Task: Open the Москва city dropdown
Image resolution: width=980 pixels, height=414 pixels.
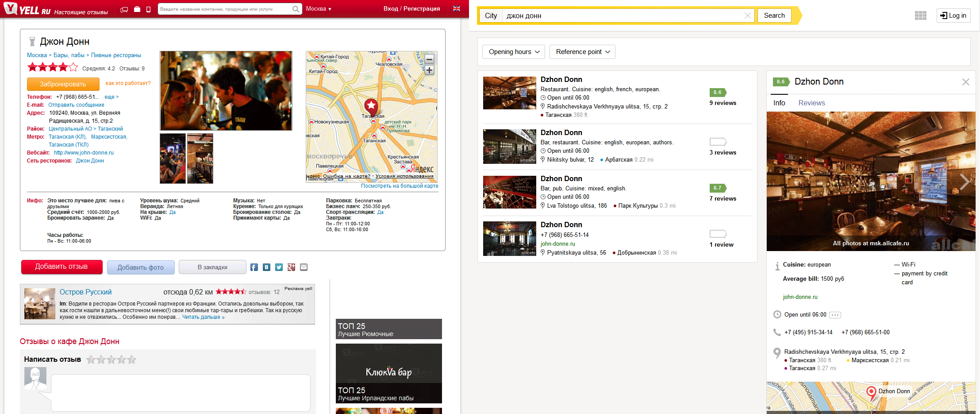Action: 319,9
